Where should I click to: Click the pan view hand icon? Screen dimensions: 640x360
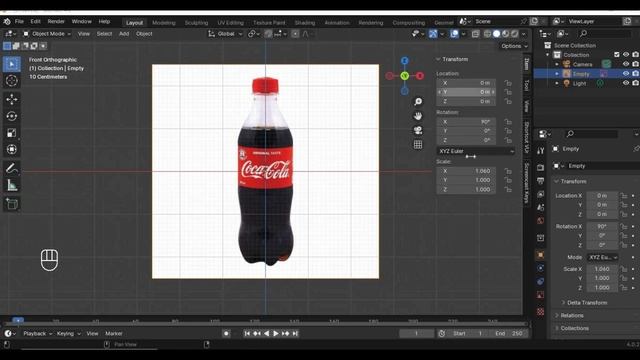[x=418, y=116]
